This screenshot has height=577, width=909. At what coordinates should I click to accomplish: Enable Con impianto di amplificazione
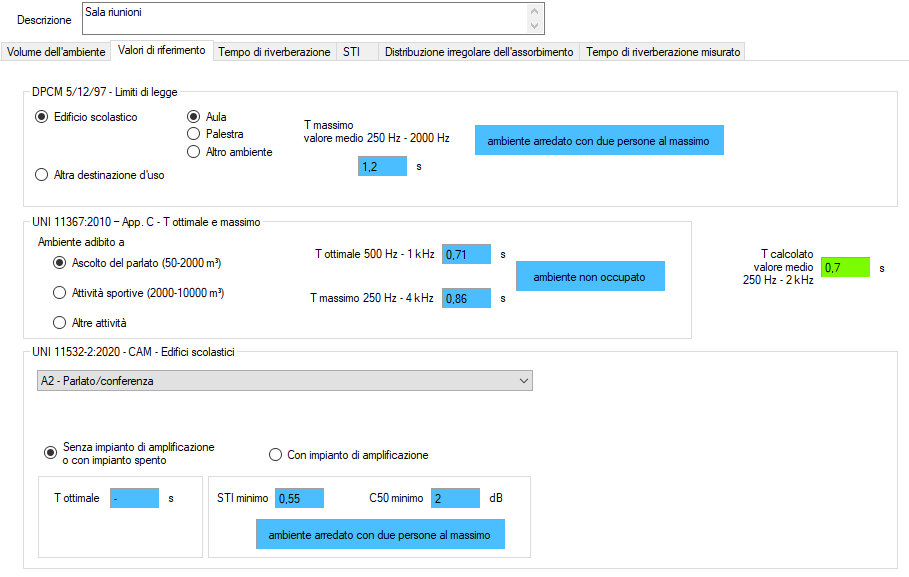276,455
